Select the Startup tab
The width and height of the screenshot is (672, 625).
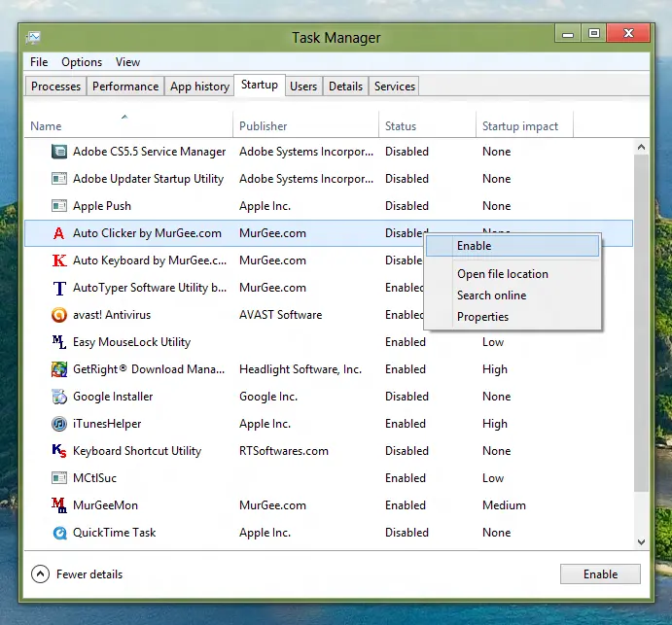(260, 85)
